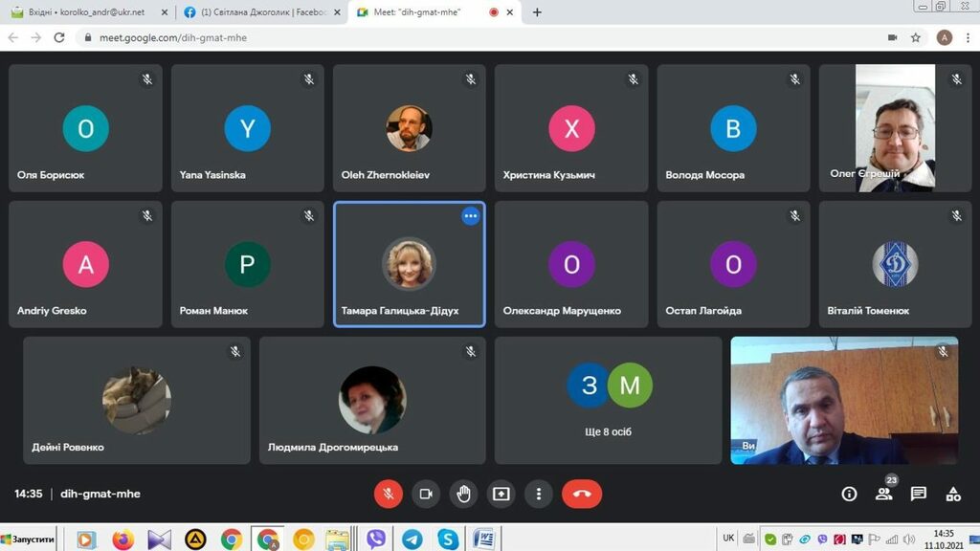Open Skype from the taskbar
Viewport: 980px width, 551px height.
(x=447, y=539)
